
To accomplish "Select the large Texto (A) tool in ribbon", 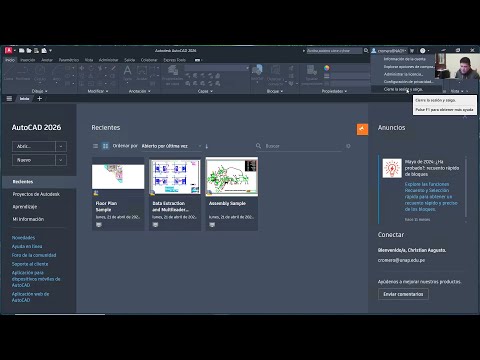I will pos(127,71).
